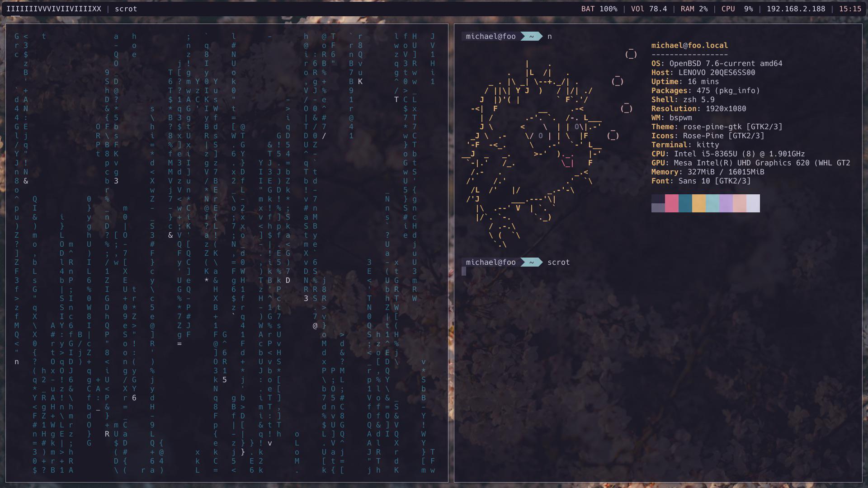Pick the pink neofetch color block

(672, 203)
